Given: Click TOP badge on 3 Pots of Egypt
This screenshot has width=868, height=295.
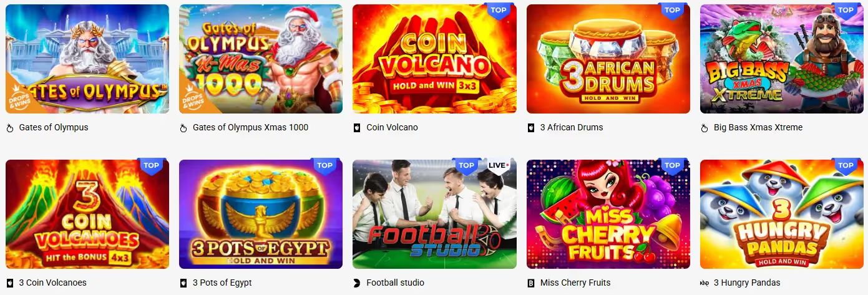Looking at the screenshot, I should click(x=324, y=166).
